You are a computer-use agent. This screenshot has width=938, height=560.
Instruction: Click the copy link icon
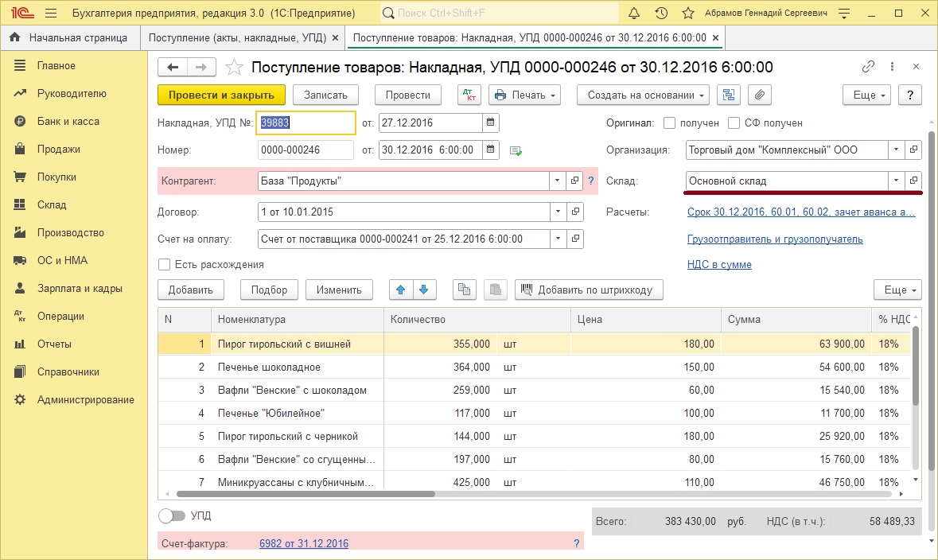[869, 68]
